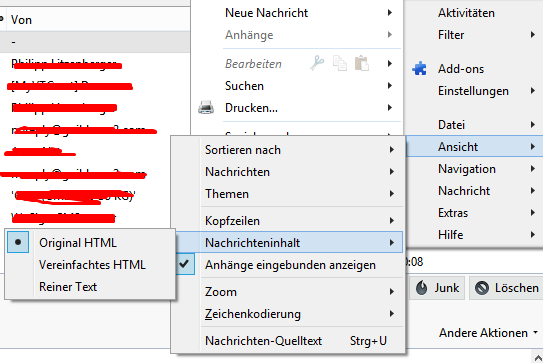Screen dimensions: 543x363
Task: Open the Datei menu entry
Action: (473, 125)
